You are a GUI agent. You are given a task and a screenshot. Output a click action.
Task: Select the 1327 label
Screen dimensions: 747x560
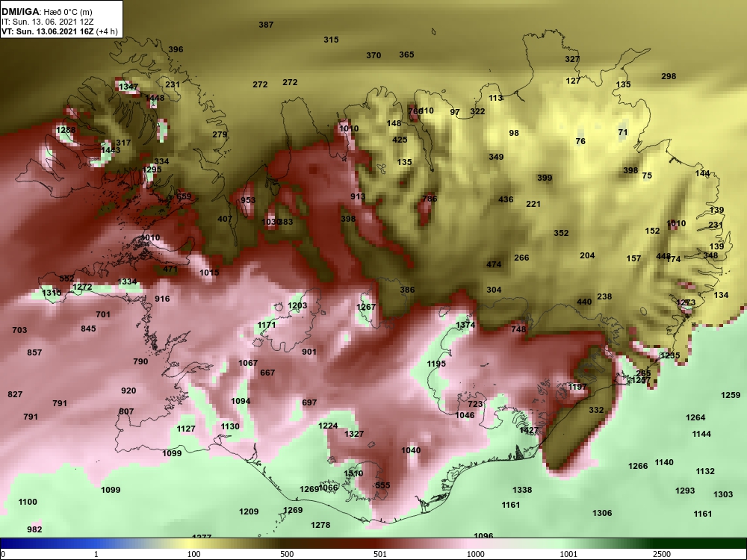coord(354,435)
